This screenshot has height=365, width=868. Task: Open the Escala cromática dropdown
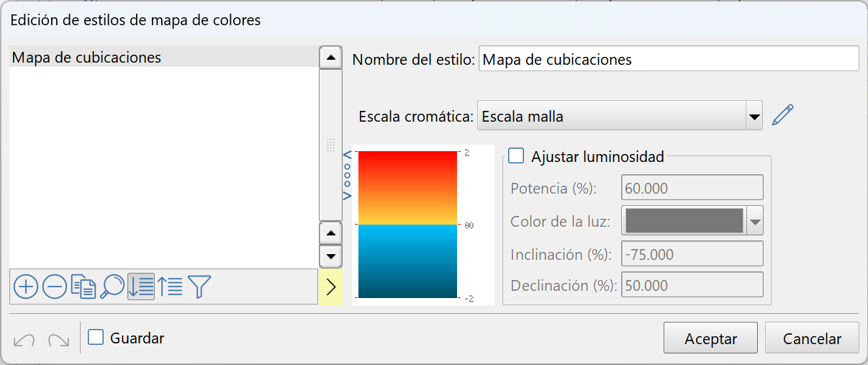tap(620, 116)
